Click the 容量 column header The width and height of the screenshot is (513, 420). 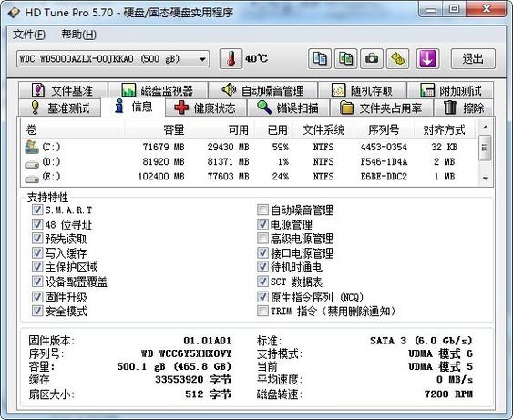[157, 130]
